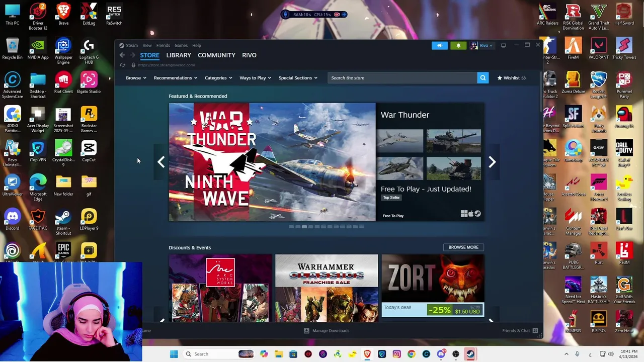Open Steam from the taskbar
This screenshot has height=362, width=644.
click(470, 354)
